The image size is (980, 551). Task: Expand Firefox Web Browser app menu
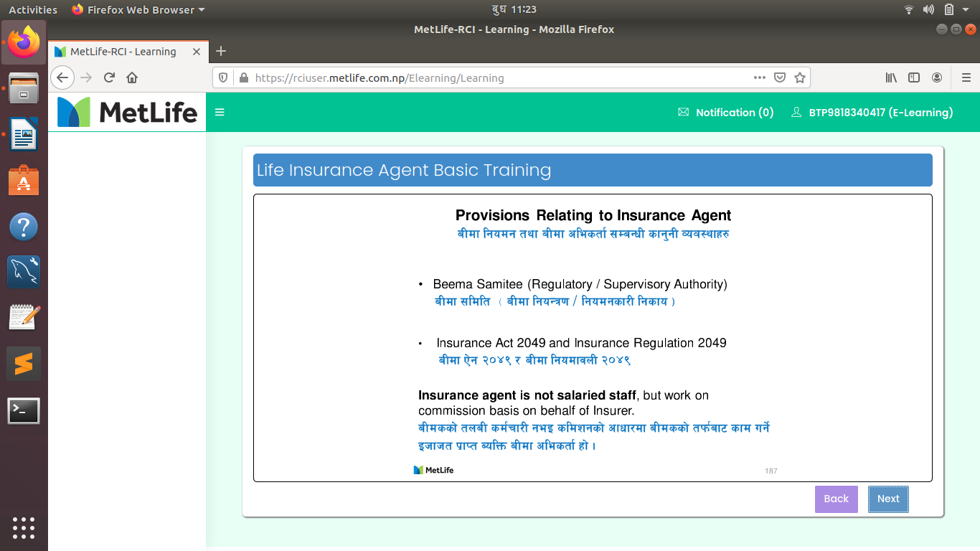[138, 9]
